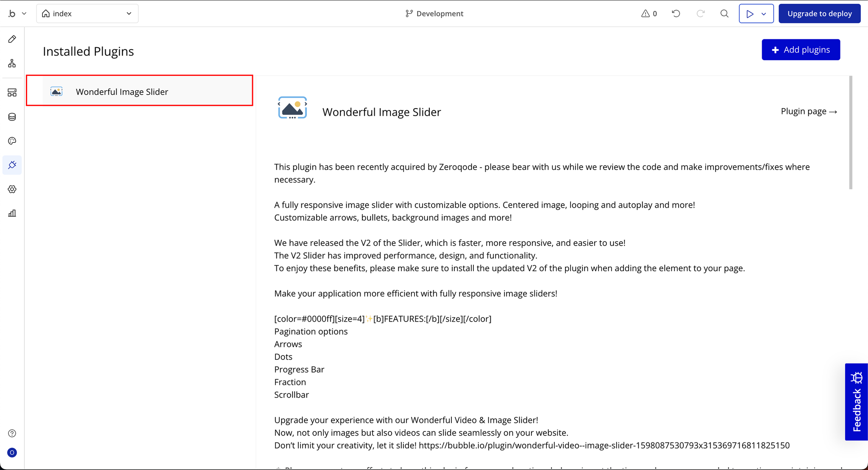
Task: Expand the preview options chevron
Action: [x=764, y=14]
